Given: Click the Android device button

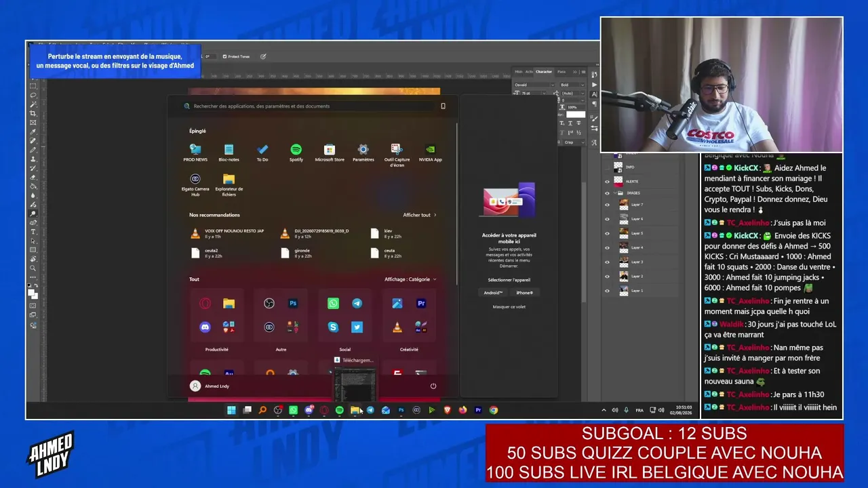Looking at the screenshot, I should 493,293.
